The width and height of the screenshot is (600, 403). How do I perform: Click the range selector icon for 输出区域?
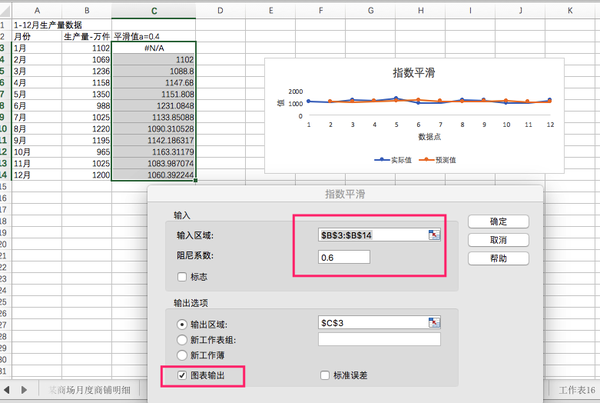(x=434, y=323)
